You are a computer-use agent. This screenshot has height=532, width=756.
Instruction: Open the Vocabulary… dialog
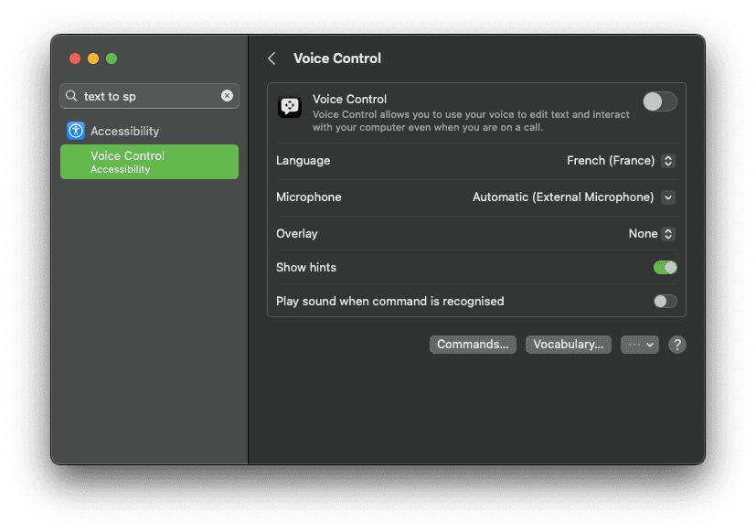[x=568, y=345]
